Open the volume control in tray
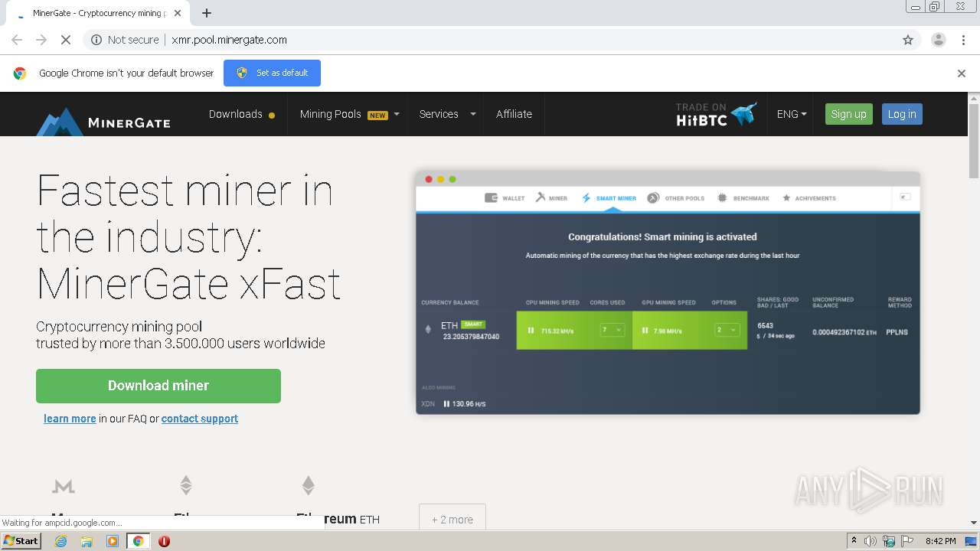The height and width of the screenshot is (551, 980). pyautogui.click(x=871, y=541)
